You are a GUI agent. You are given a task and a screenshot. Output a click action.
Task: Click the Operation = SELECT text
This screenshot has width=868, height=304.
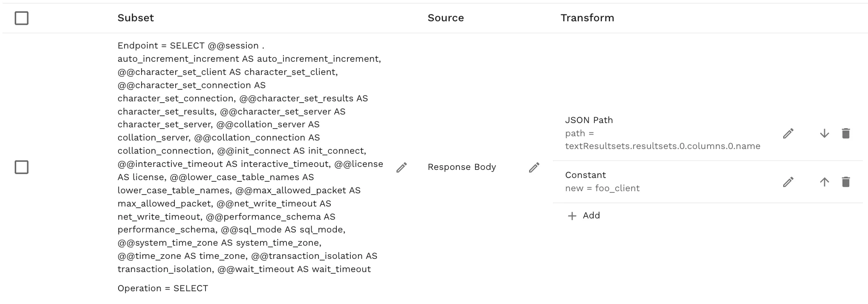(162, 288)
